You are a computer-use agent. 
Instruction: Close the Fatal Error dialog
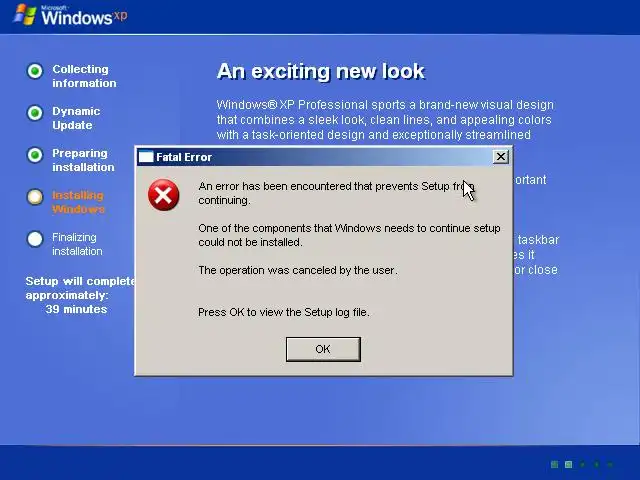500,157
